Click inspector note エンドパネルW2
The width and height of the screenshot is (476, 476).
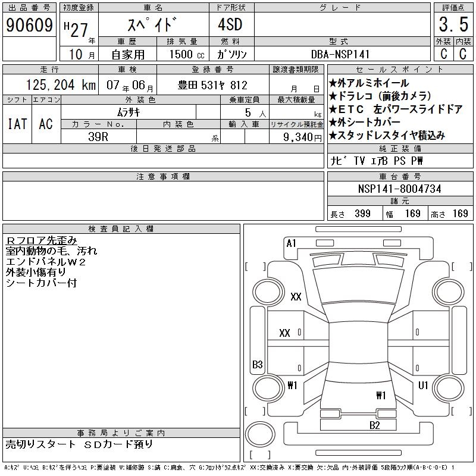[46, 262]
